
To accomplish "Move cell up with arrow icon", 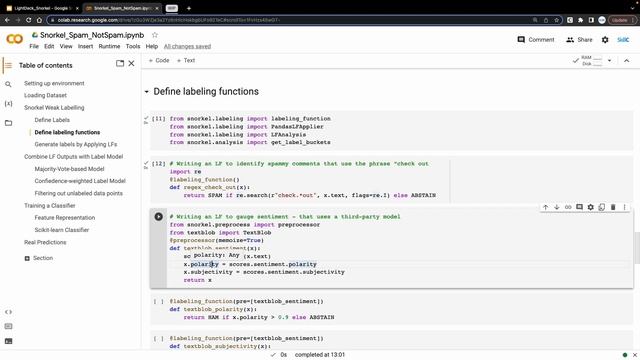I will point(545,207).
